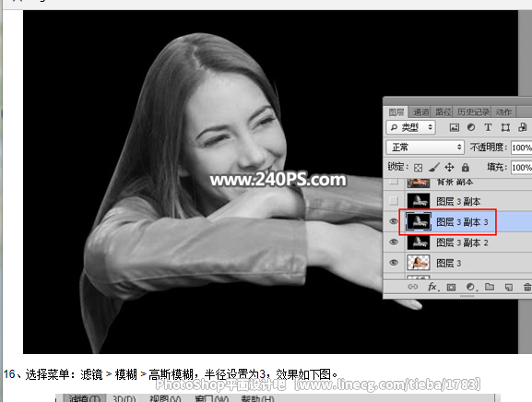The height and width of the screenshot is (402, 532).
Task: Switch to the 历史记录 tab
Action: 473,112
